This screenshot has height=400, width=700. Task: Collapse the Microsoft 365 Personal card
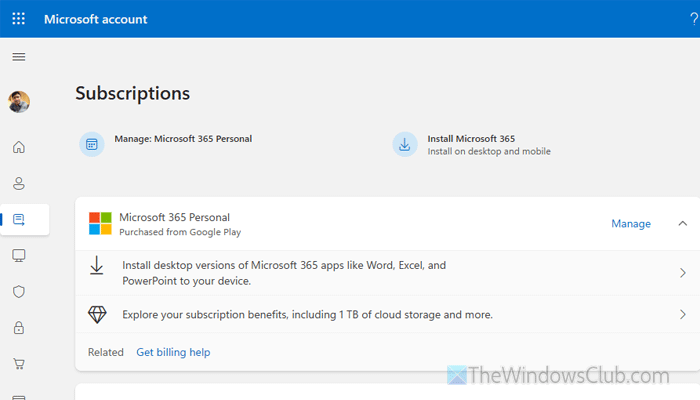(x=683, y=223)
